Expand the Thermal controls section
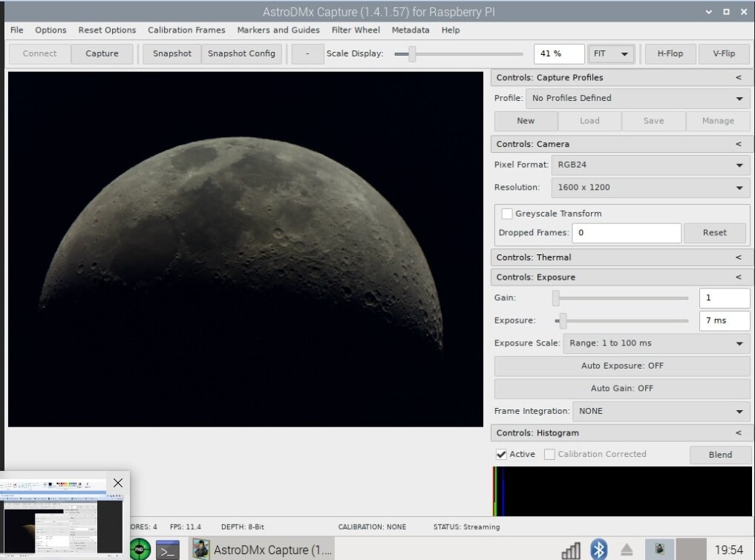This screenshot has height=560, width=755. pyautogui.click(x=738, y=257)
